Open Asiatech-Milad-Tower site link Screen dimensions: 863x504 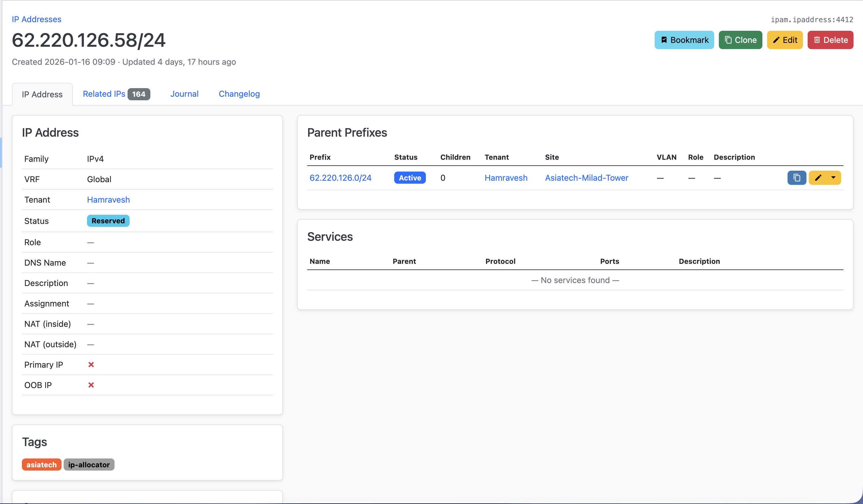pos(586,178)
